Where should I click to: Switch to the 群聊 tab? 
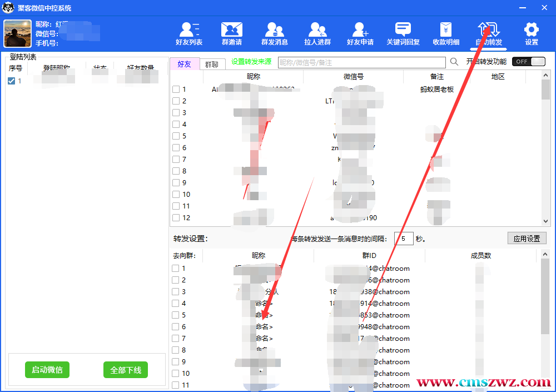(211, 64)
